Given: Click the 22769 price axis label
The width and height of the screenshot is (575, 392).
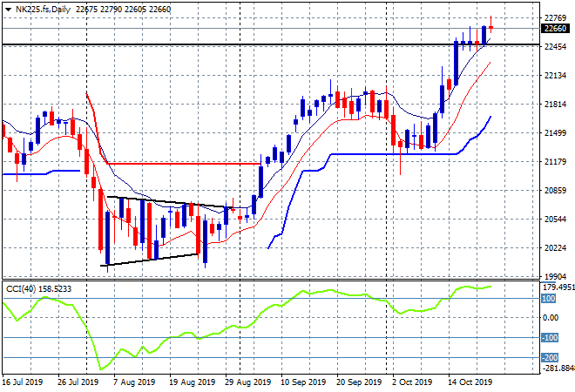Looking at the screenshot, I should click(x=555, y=18).
